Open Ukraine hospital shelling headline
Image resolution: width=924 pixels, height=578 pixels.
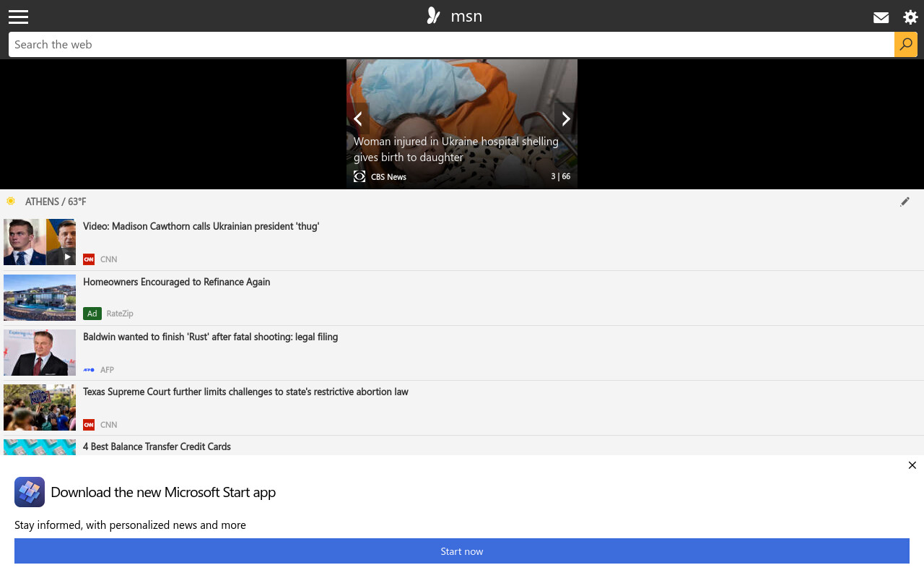[456, 149]
